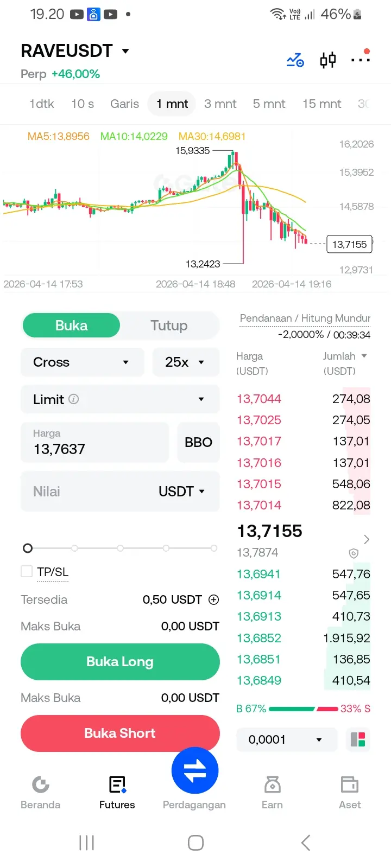Switch the order book layout icon
The height and width of the screenshot is (868, 391).
tap(358, 739)
